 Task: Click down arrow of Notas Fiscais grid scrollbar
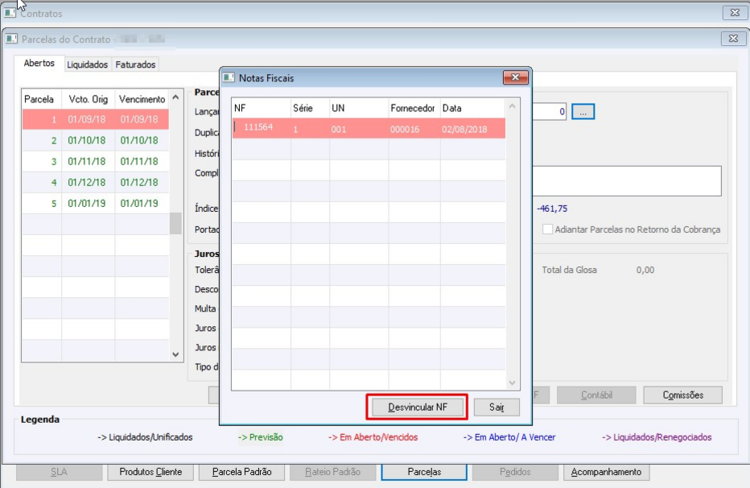(512, 383)
